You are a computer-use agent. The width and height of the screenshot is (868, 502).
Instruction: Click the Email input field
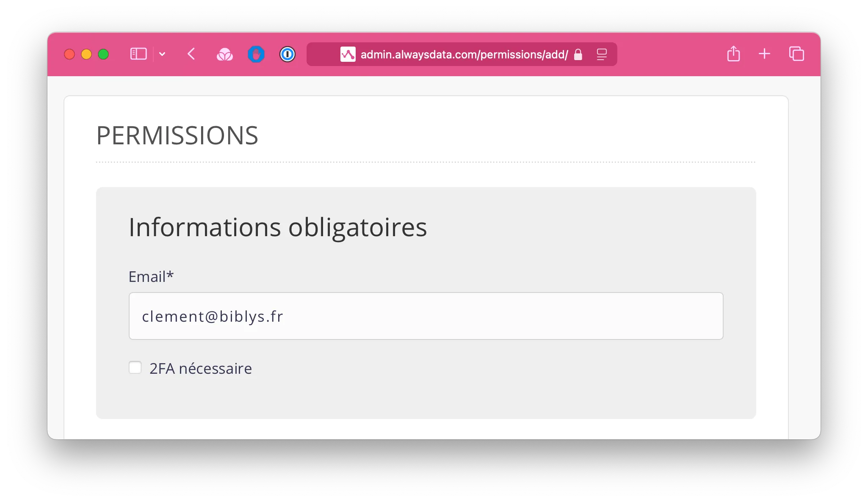point(426,316)
